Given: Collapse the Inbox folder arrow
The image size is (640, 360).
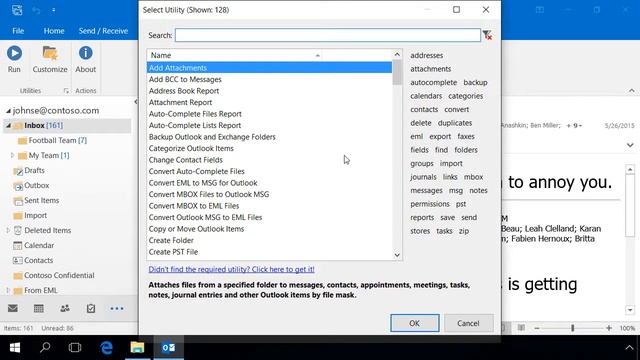Looking at the screenshot, I should click(8, 126).
